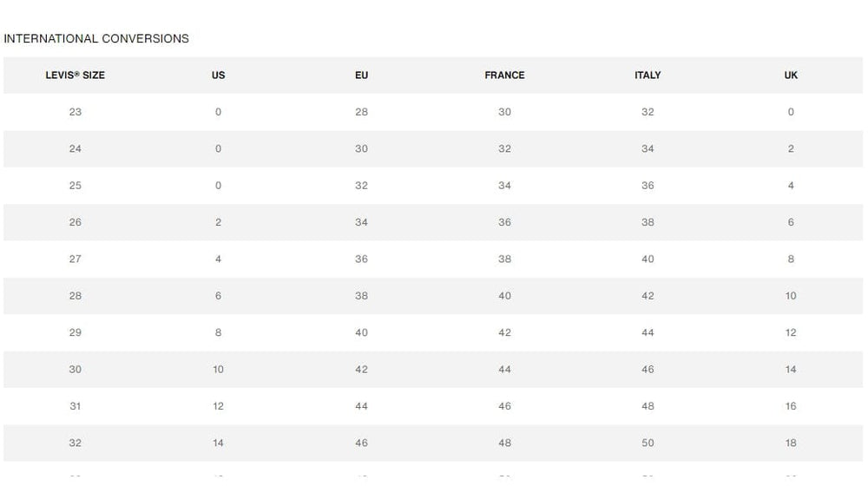This screenshot has width=868, height=499.
Task: Click the ITALY column header
Action: tap(648, 76)
